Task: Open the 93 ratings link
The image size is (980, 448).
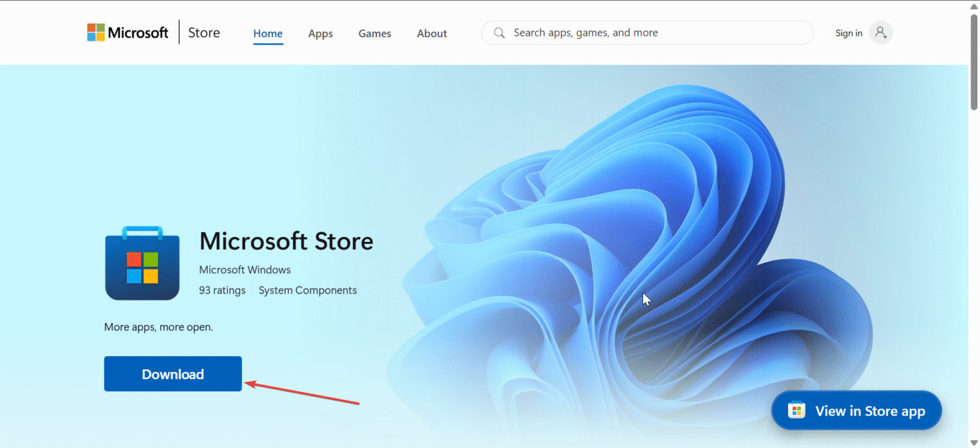Action: pyautogui.click(x=222, y=290)
